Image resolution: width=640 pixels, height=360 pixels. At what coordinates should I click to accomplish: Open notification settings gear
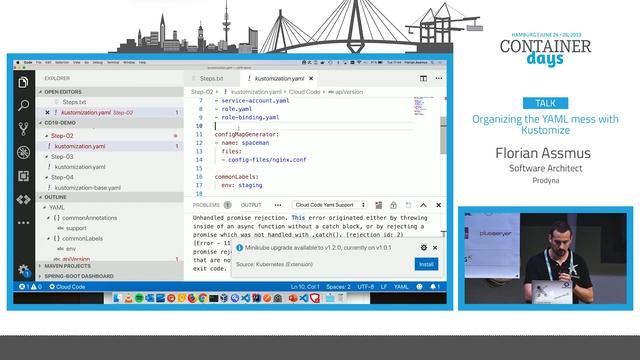tap(424, 248)
